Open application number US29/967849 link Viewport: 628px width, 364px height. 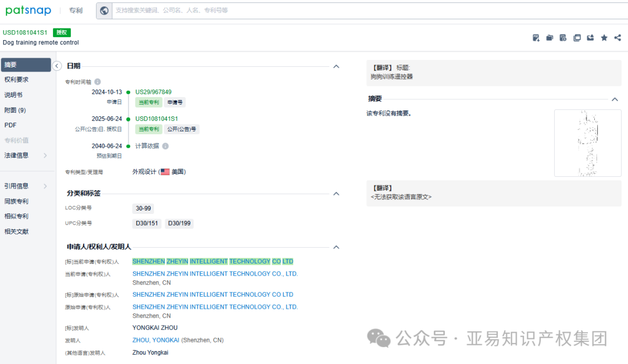(x=154, y=92)
